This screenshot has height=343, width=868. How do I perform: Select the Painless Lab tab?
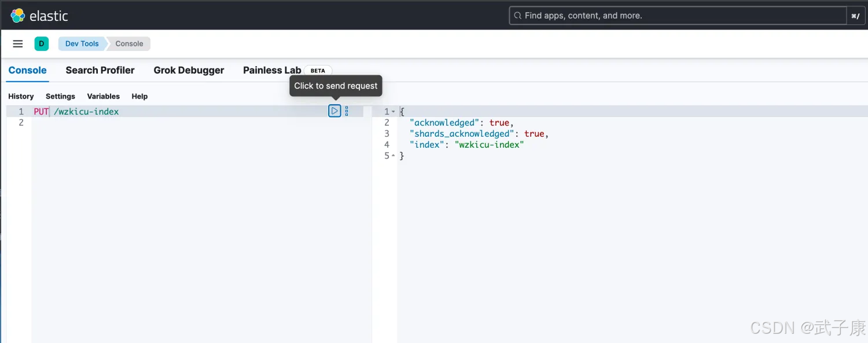[271, 70]
